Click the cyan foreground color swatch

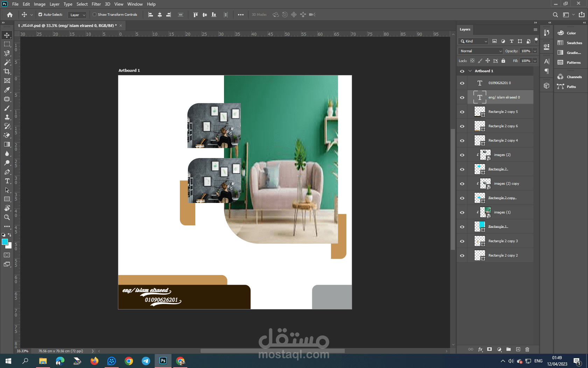click(5, 242)
